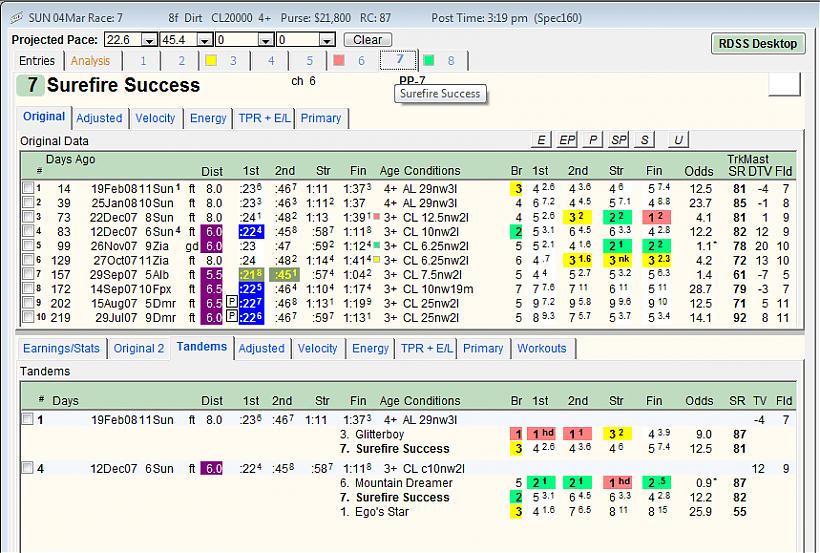Open the Earnings/Stats tab
Screen dimensions: 820x553
(61, 348)
